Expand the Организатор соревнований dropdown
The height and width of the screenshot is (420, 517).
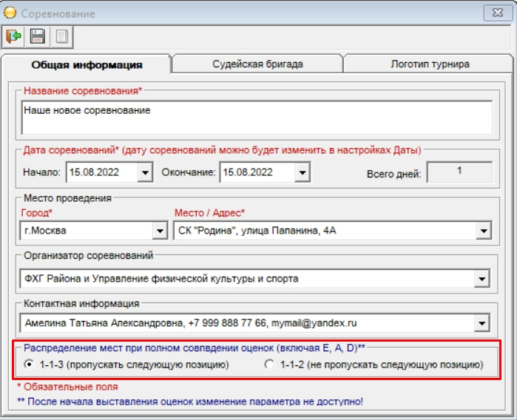483,279
